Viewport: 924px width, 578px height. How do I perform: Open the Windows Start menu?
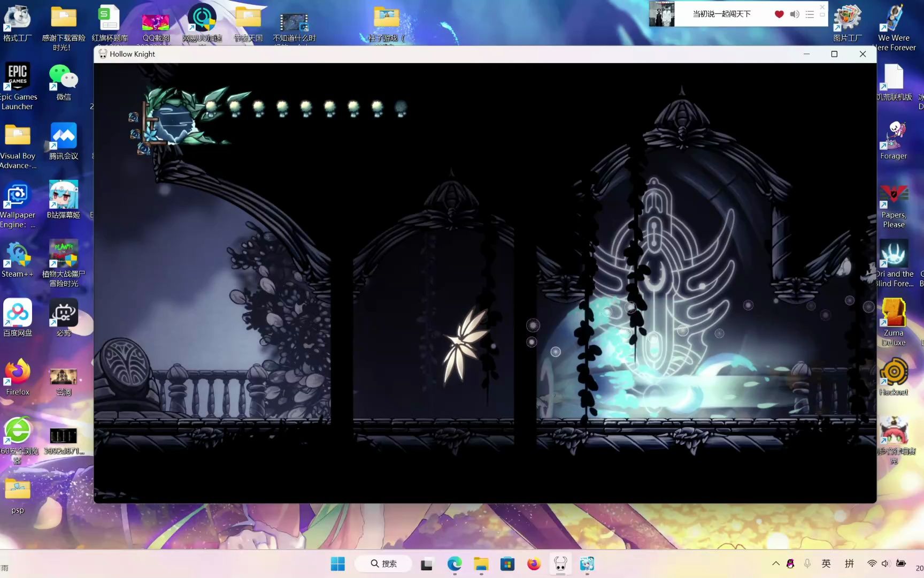(x=337, y=564)
